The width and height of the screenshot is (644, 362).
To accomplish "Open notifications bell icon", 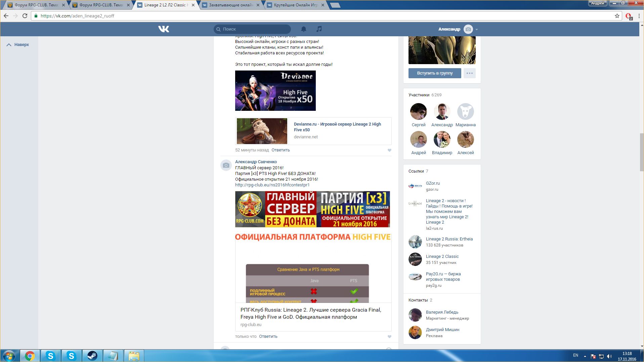I will coord(304,29).
